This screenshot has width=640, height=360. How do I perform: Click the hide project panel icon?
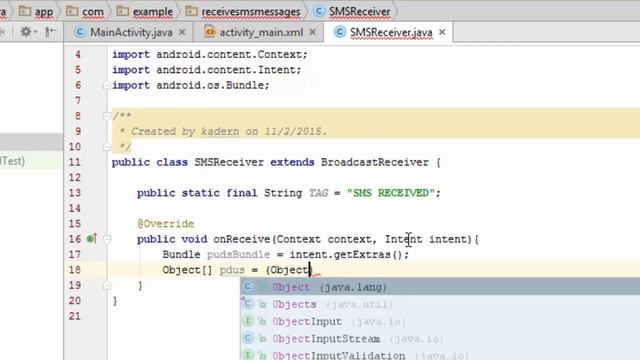pyautogui.click(x=50, y=32)
